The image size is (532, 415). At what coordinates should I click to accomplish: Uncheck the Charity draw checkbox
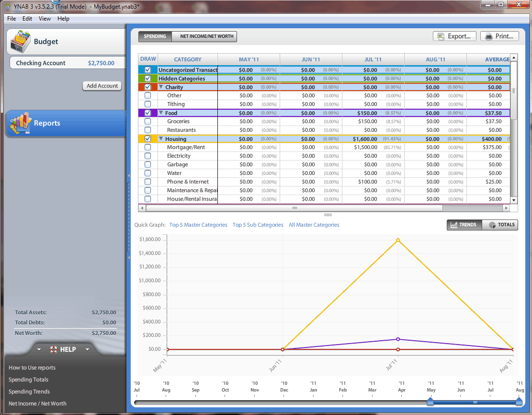[148, 87]
